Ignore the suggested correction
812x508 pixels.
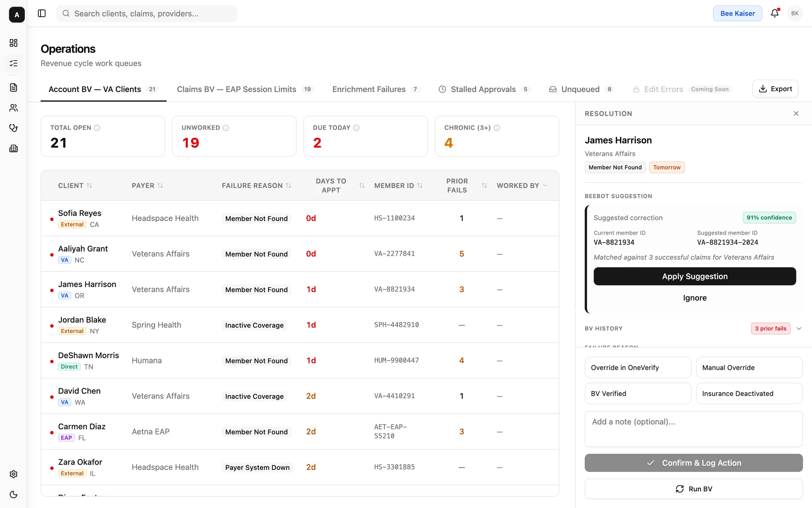(694, 298)
